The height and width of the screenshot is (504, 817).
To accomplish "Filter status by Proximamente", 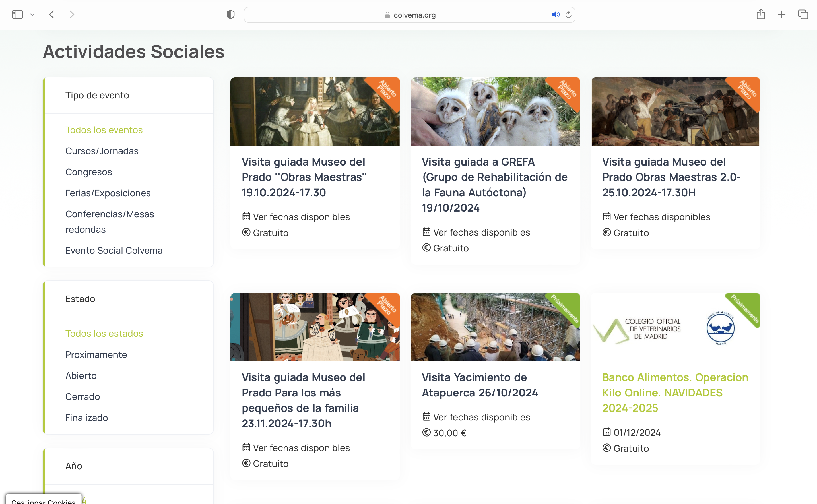I will point(96,355).
